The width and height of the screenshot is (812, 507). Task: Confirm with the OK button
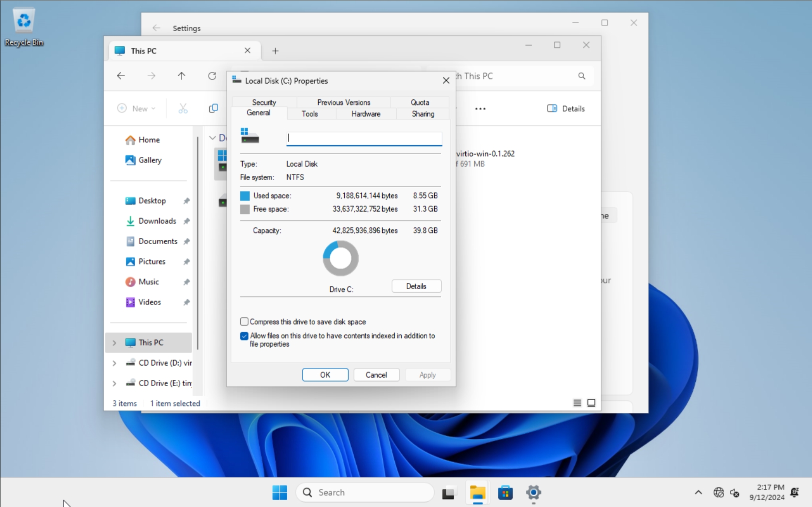pyautogui.click(x=325, y=375)
